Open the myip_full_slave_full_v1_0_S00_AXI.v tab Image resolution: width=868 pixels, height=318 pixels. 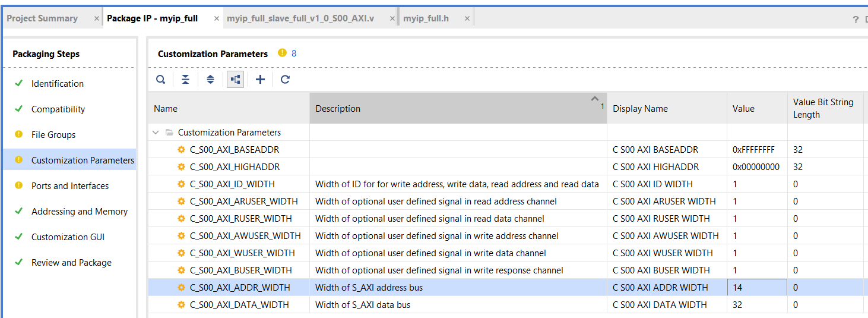(x=300, y=18)
